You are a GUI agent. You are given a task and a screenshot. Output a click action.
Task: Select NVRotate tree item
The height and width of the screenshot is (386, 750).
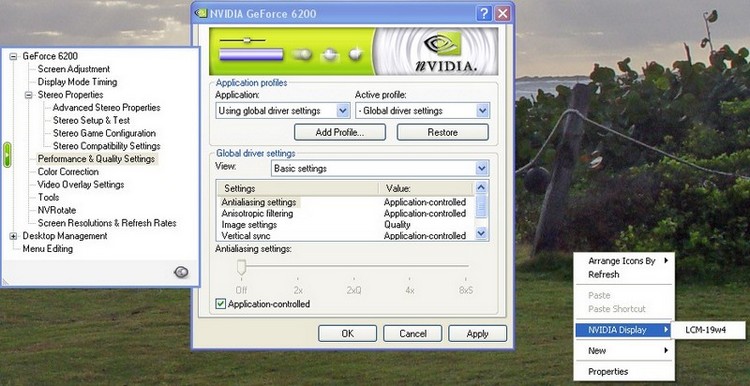click(x=57, y=210)
